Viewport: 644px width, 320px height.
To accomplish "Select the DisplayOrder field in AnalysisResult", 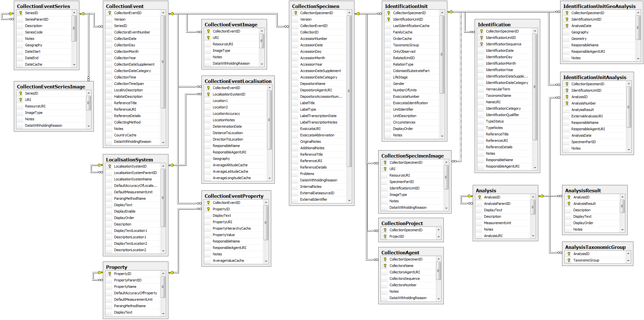I will [x=592, y=223].
